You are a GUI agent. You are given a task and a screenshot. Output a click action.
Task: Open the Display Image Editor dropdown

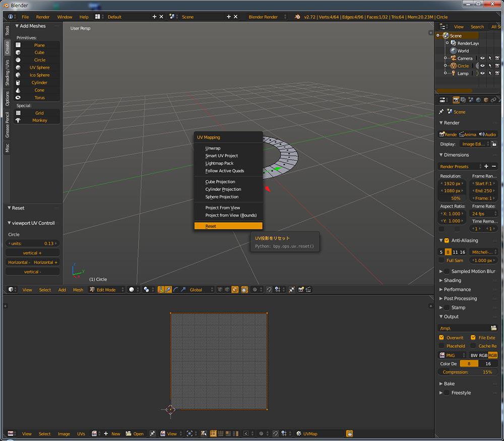pos(475,144)
